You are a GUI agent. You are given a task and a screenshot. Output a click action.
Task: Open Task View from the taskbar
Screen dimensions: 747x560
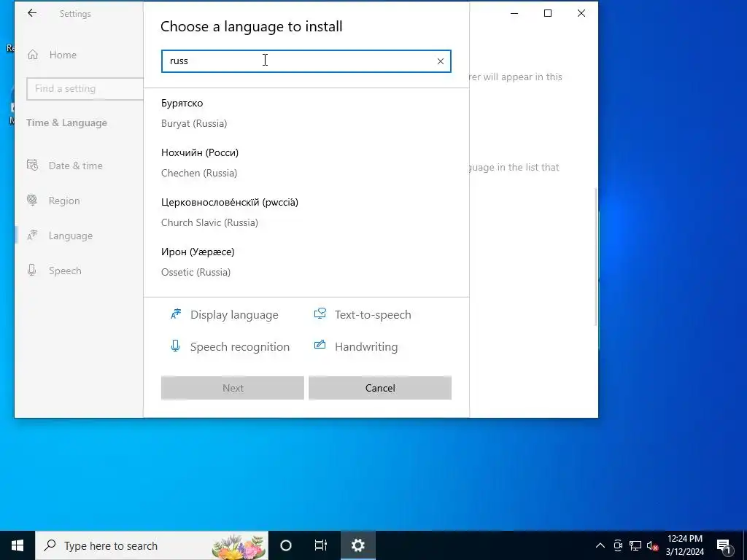coord(321,545)
